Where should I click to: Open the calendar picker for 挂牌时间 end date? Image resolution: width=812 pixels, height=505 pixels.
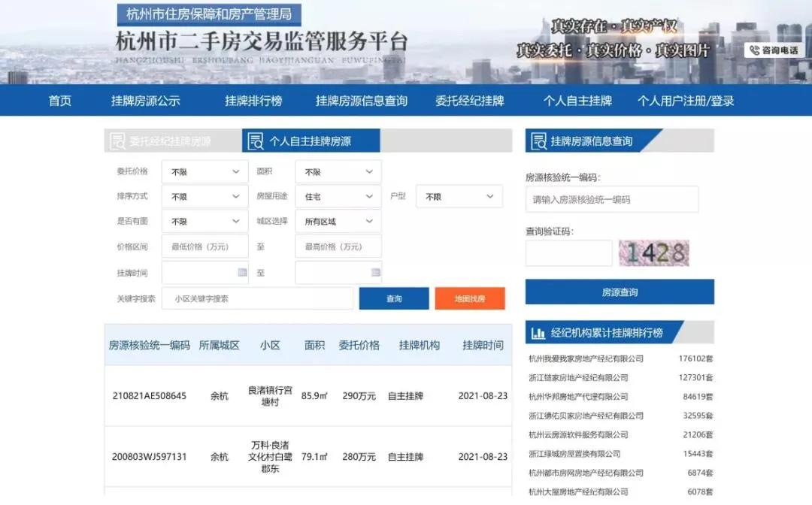click(375, 272)
